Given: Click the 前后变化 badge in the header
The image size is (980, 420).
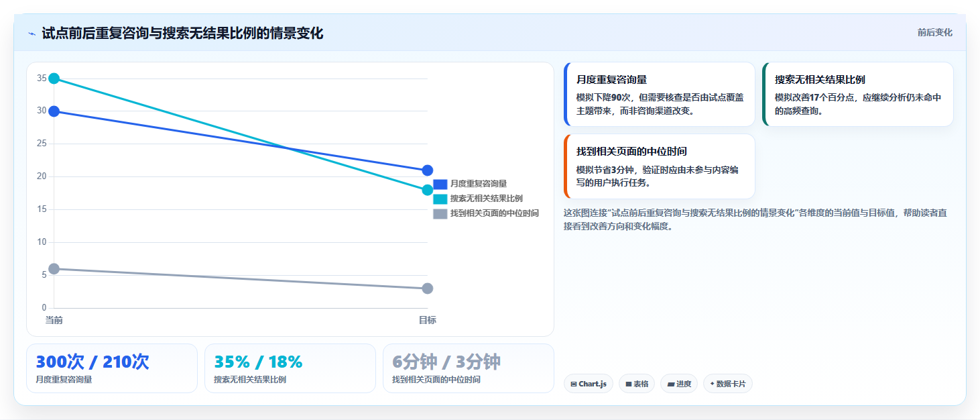Looking at the screenshot, I should click(934, 33).
